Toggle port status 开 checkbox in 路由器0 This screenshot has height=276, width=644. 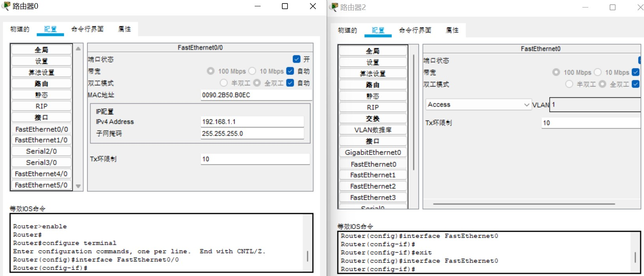tap(297, 59)
